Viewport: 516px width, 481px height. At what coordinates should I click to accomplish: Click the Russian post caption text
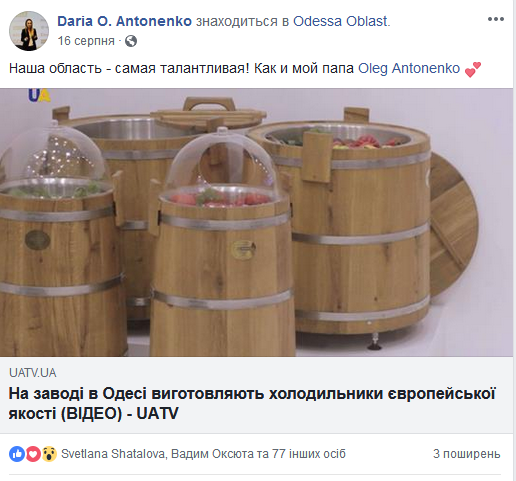[x=181, y=68]
